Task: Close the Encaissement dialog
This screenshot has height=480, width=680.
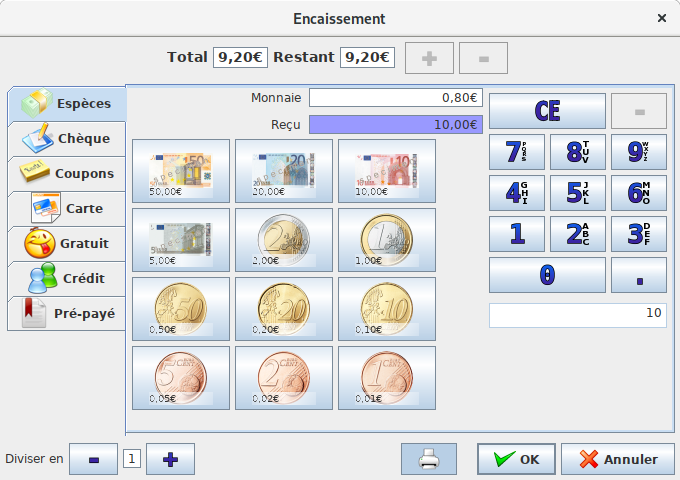Action: pos(662,18)
